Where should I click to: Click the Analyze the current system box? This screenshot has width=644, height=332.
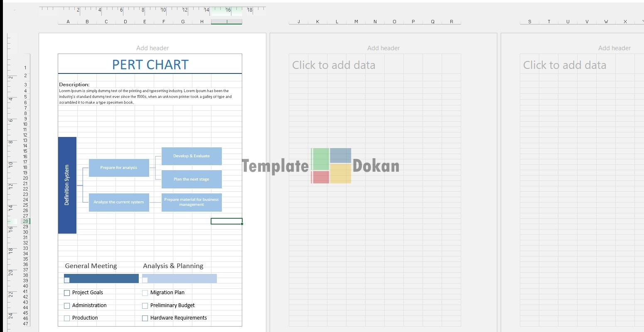[x=119, y=202]
